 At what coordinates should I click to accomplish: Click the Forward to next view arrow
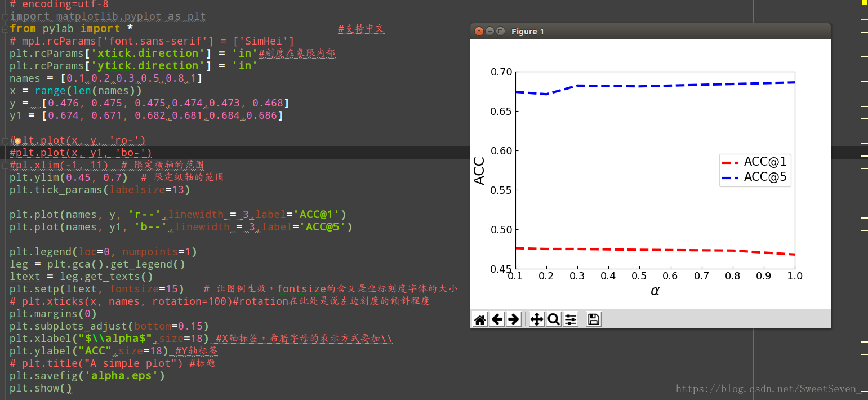[514, 319]
